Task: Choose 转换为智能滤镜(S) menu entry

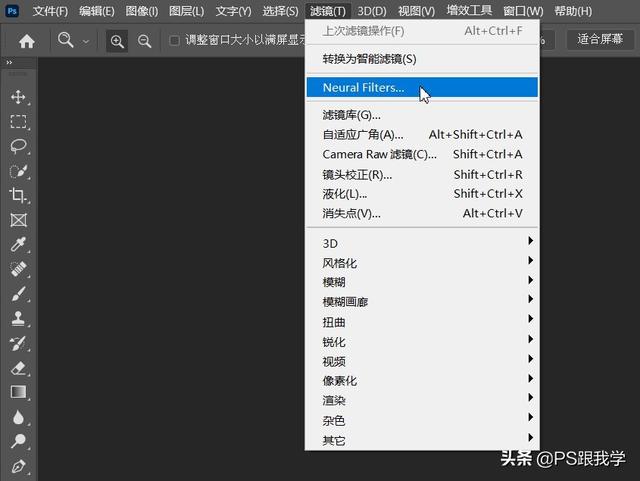Action: pos(422,59)
